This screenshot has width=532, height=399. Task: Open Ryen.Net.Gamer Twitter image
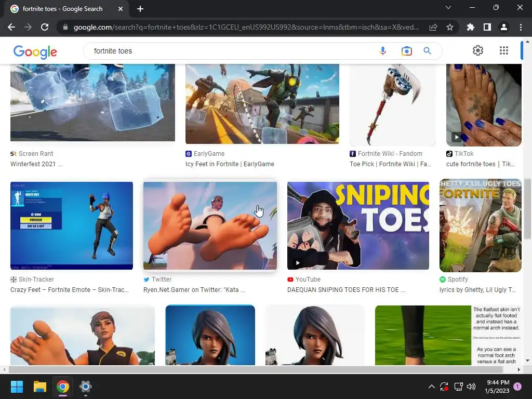tap(210, 225)
